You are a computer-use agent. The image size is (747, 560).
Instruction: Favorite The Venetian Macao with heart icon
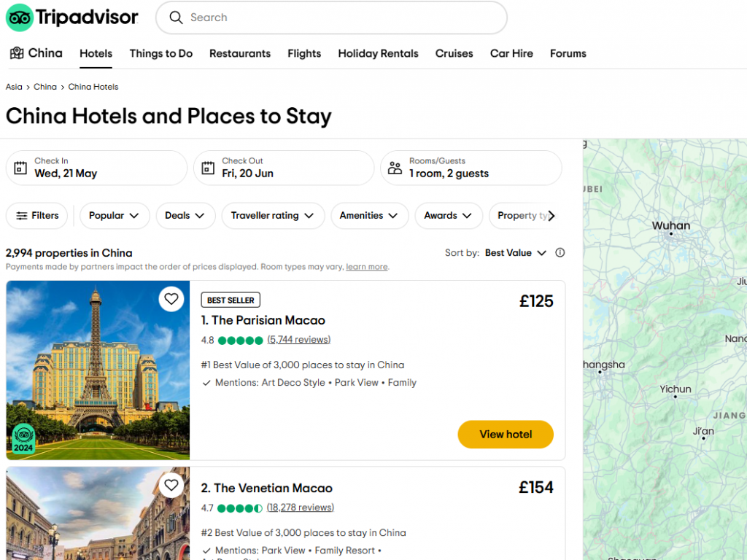coord(171,485)
